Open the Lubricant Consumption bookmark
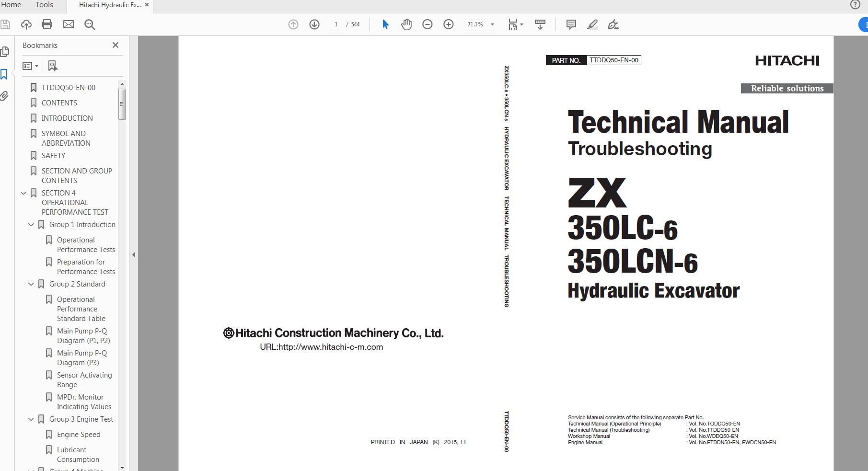Image resolution: width=868 pixels, height=471 pixels. (x=78, y=455)
